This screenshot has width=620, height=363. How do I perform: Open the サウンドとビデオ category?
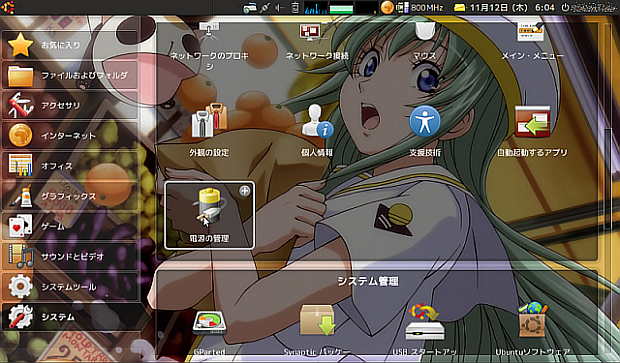pos(70,256)
